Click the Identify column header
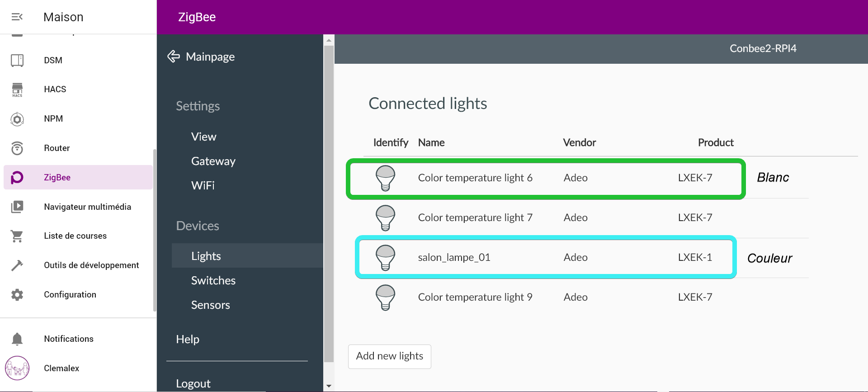 (x=391, y=143)
